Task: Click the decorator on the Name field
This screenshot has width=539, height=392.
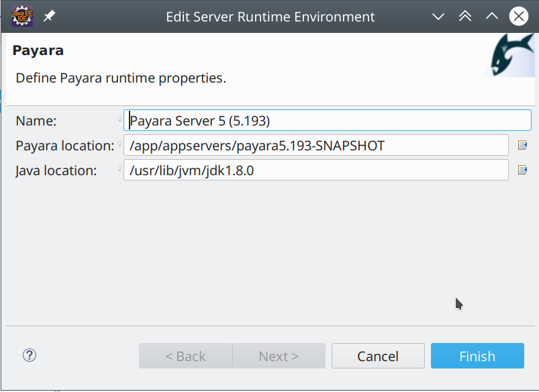Action: pyautogui.click(x=119, y=117)
